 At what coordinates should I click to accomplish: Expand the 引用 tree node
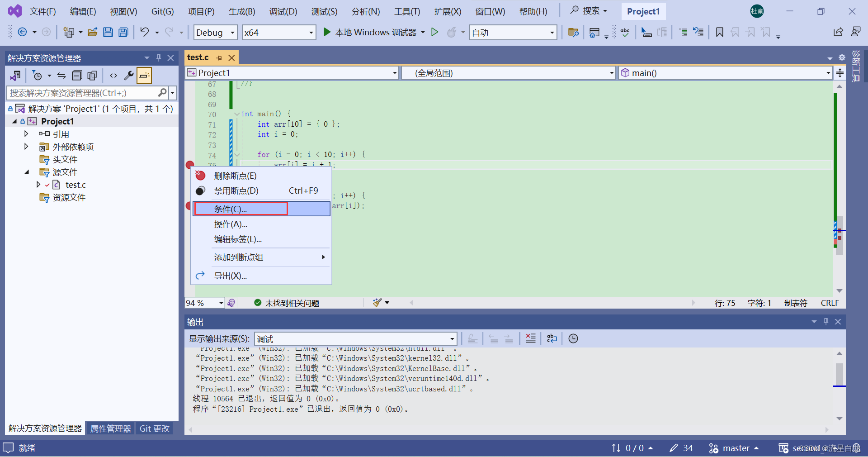click(x=26, y=134)
